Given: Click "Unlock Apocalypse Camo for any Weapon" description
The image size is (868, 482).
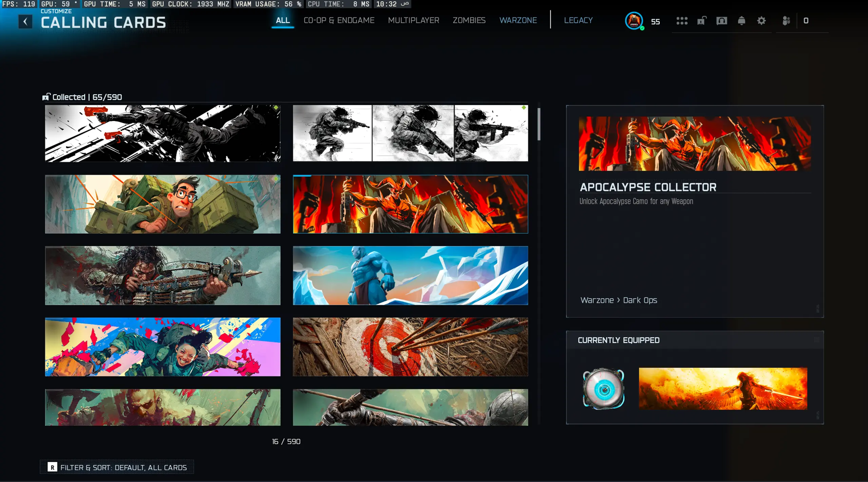Looking at the screenshot, I should [636, 201].
